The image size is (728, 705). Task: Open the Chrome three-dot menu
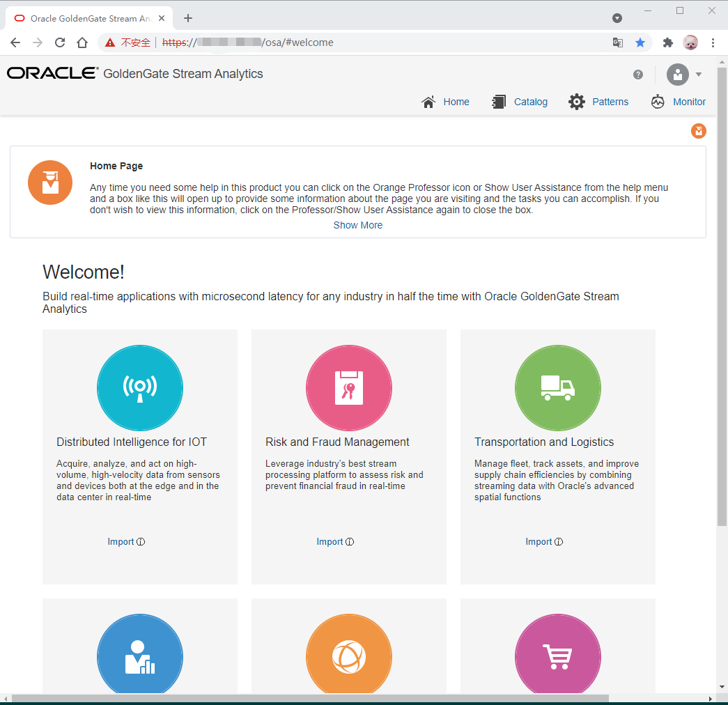tap(713, 42)
